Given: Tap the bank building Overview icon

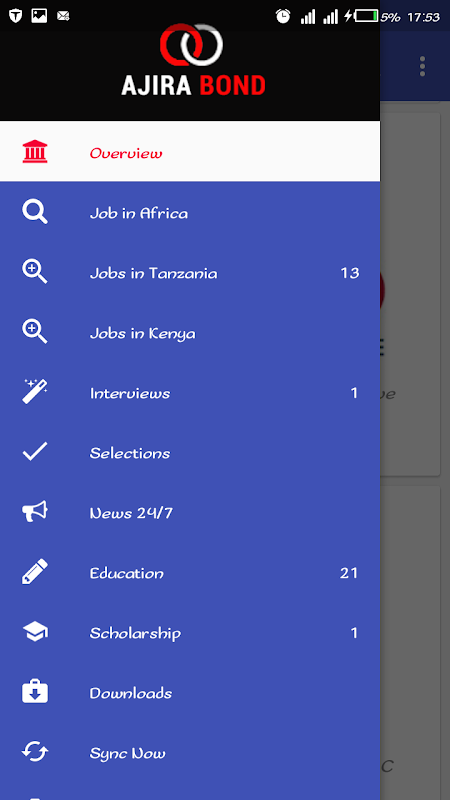Looking at the screenshot, I should [x=35, y=152].
